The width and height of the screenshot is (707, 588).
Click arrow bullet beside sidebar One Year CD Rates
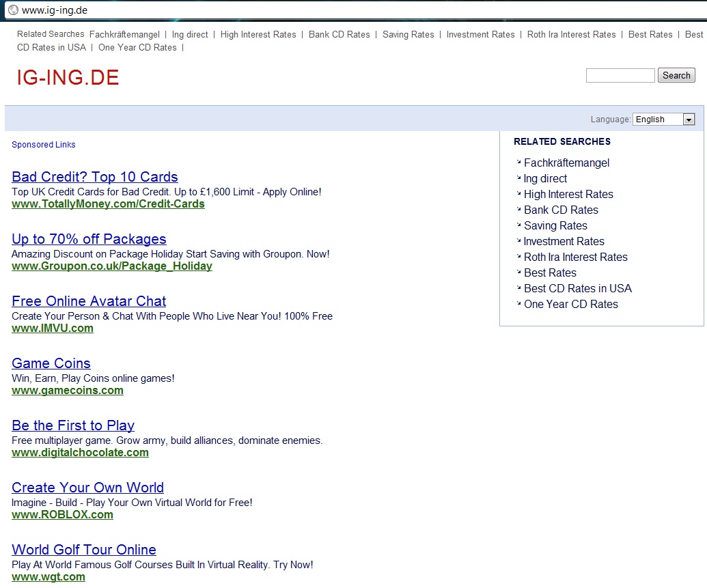(x=519, y=303)
